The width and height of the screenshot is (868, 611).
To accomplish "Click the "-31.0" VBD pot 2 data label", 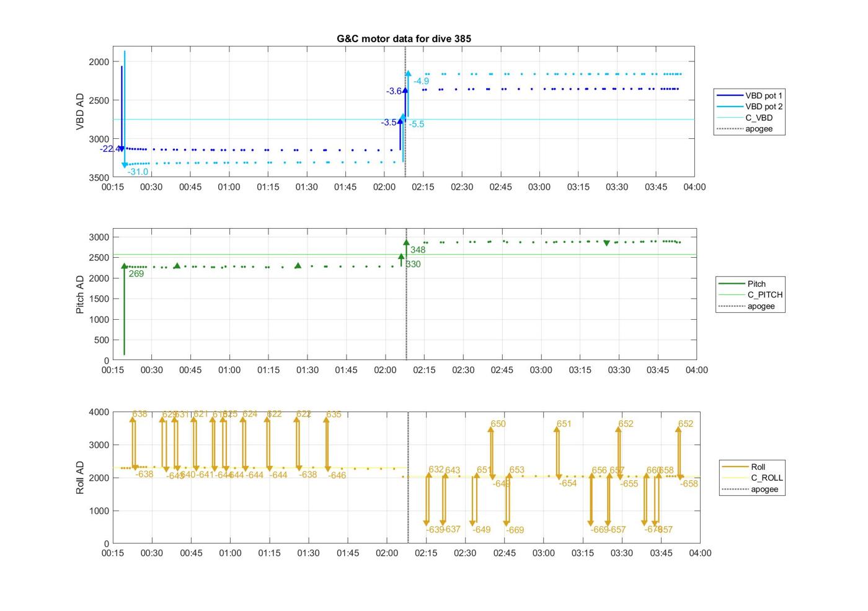I will pos(138,172).
